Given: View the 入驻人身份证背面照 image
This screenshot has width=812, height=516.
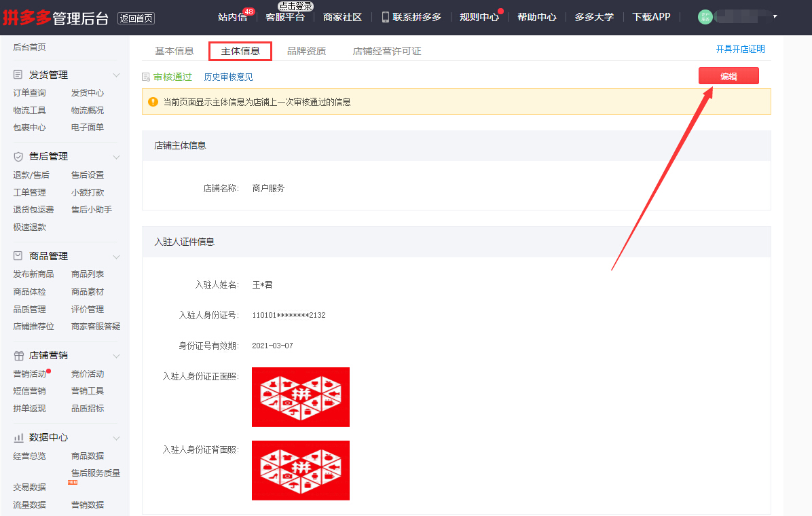Looking at the screenshot, I should coord(301,471).
